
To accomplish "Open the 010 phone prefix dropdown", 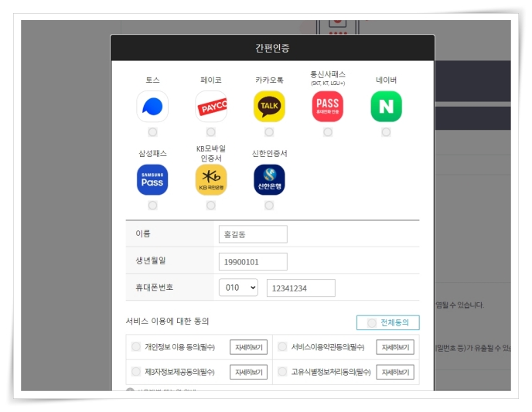I will (238, 288).
